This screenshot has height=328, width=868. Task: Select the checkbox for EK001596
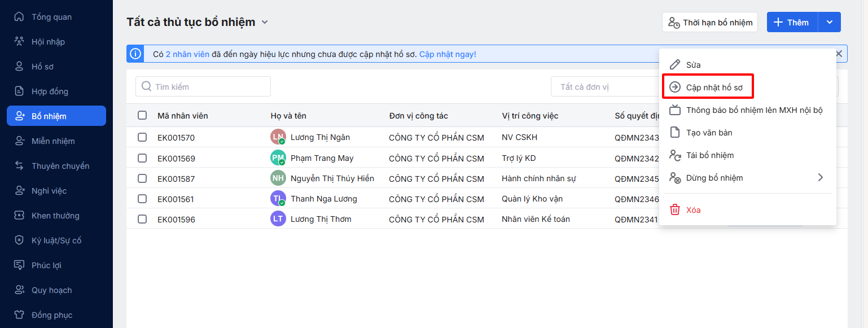point(142,219)
